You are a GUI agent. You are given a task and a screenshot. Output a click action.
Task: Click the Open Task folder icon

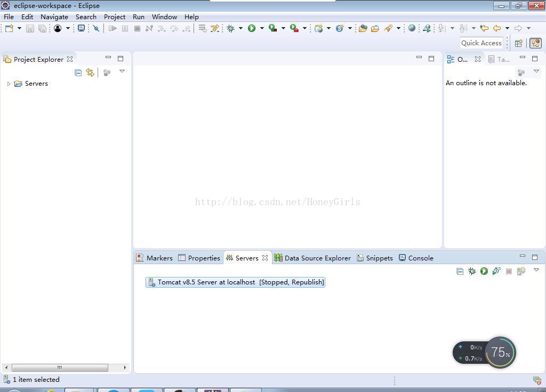click(x=375, y=28)
